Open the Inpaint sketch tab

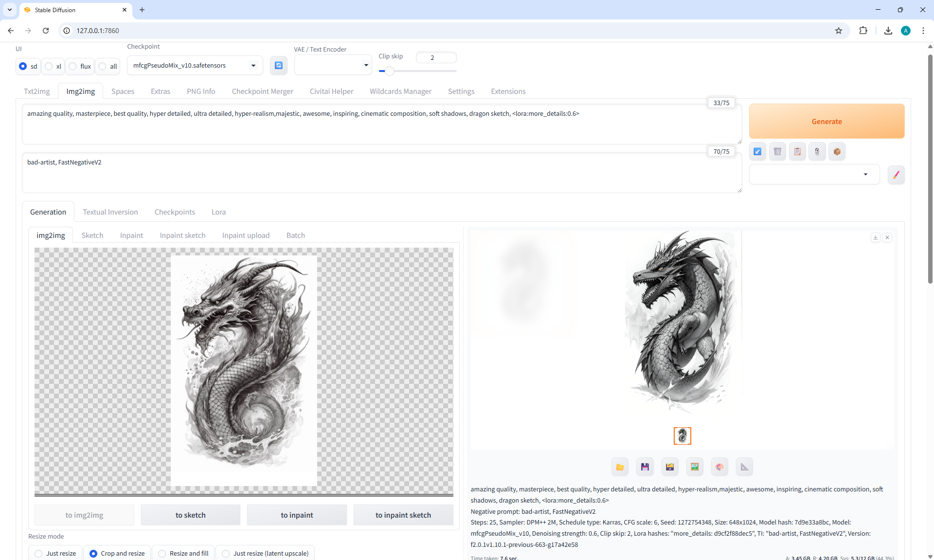182,235
